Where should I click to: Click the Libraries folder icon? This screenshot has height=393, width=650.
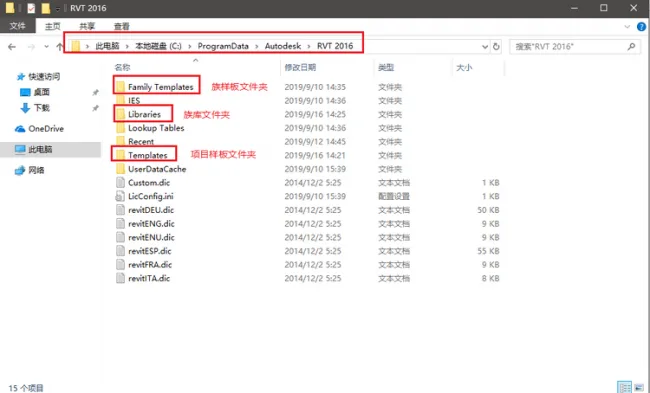[x=120, y=114]
